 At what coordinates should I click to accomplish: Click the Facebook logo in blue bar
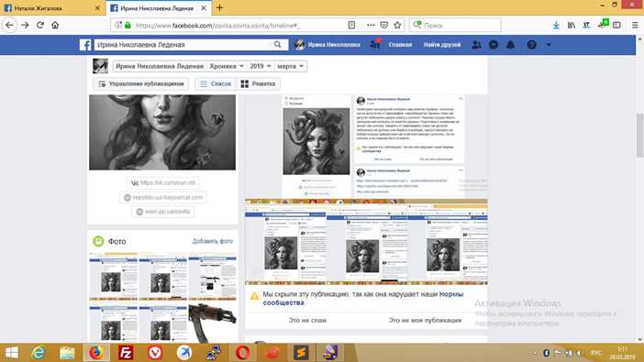coord(85,45)
